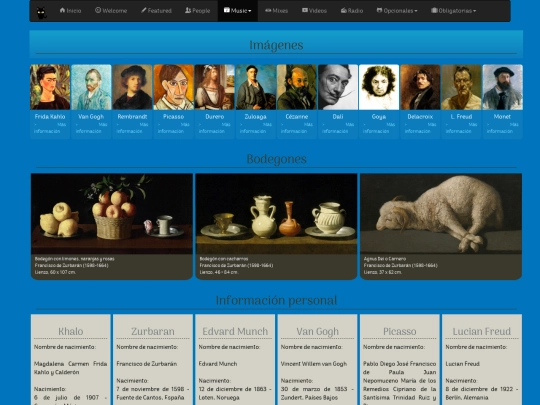Click the Van Gogh self-portrait thumbnail
The height and width of the screenshot is (405, 540).
pyautogui.click(x=91, y=87)
